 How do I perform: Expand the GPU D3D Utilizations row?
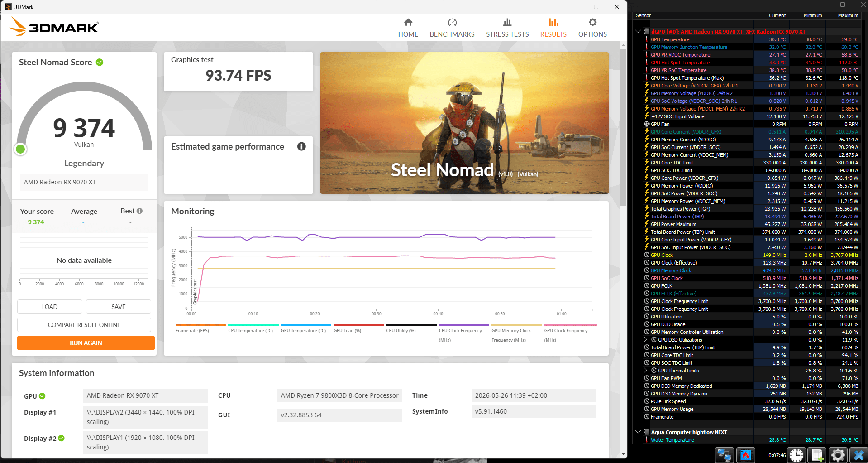click(x=646, y=339)
